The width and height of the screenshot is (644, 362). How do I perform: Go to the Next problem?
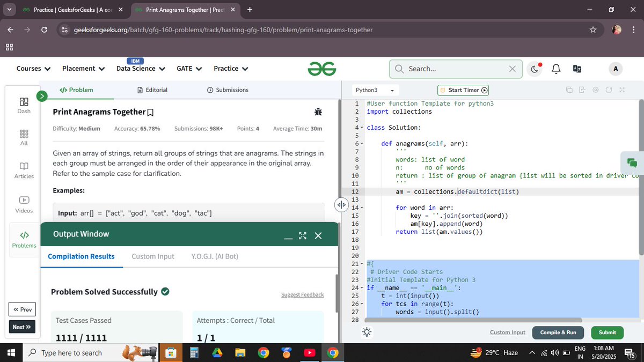coord(22,327)
